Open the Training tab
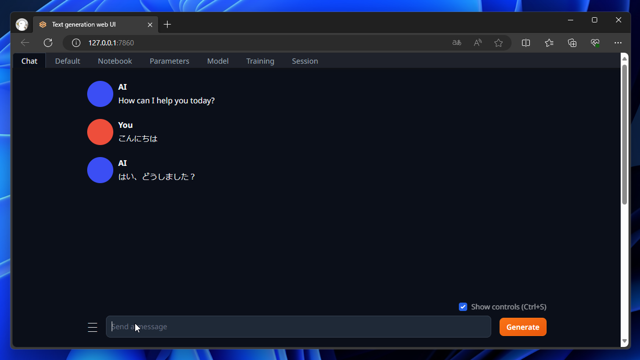640x360 pixels. coord(260,61)
